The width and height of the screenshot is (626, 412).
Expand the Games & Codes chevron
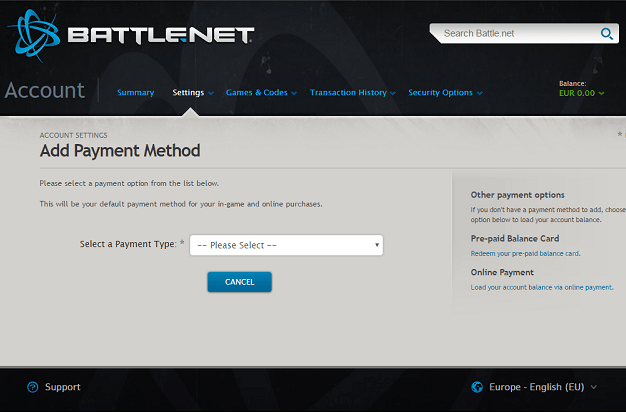pyautogui.click(x=294, y=93)
